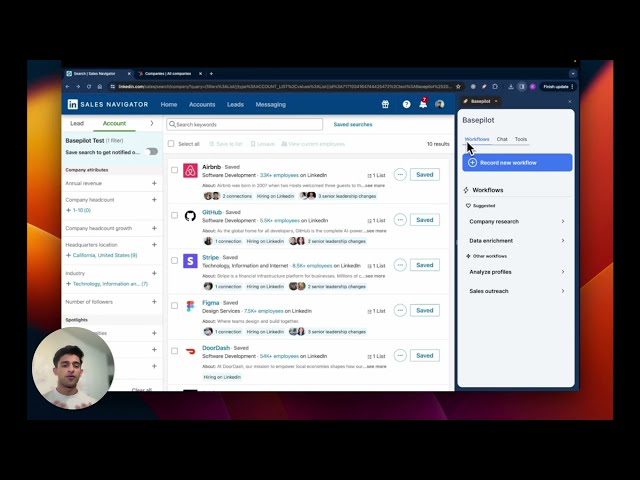Image resolution: width=640 pixels, height=480 pixels.
Task: Open the notifications bell icon
Action: point(423,104)
